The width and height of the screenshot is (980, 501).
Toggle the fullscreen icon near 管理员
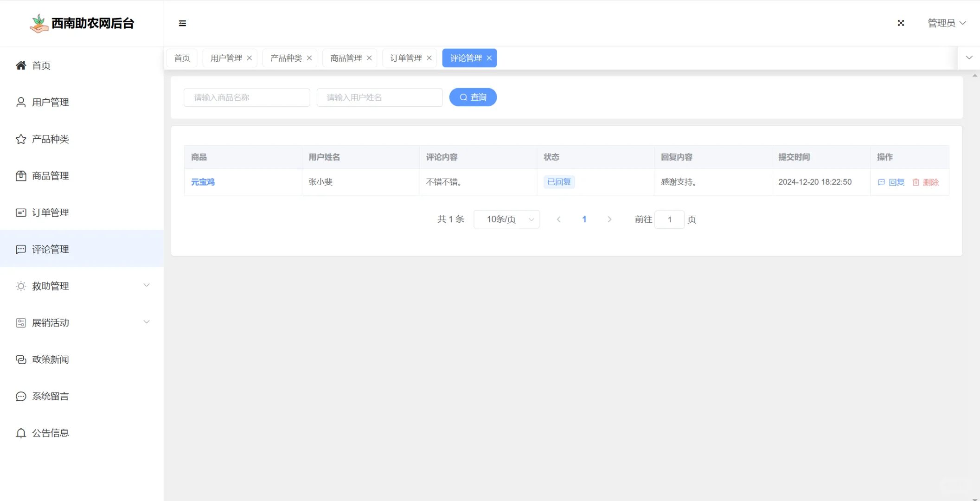[x=900, y=23]
